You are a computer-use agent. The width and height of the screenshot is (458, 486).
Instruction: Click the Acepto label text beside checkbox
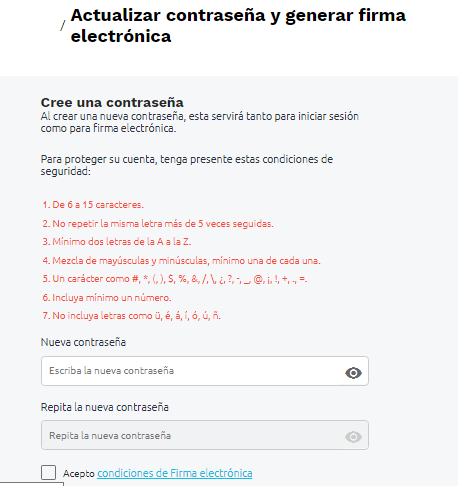click(x=79, y=473)
